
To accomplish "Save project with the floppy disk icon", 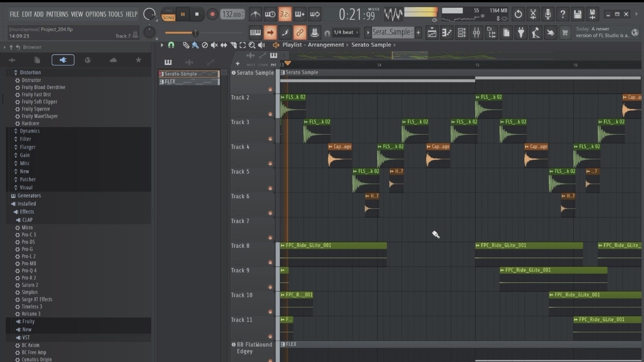I will pyautogui.click(x=578, y=14).
